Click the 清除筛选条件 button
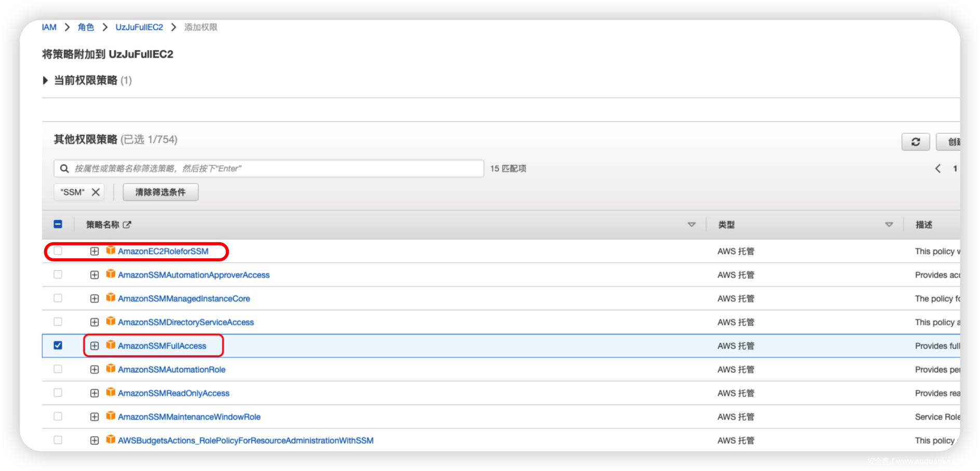980x471 pixels. point(160,192)
